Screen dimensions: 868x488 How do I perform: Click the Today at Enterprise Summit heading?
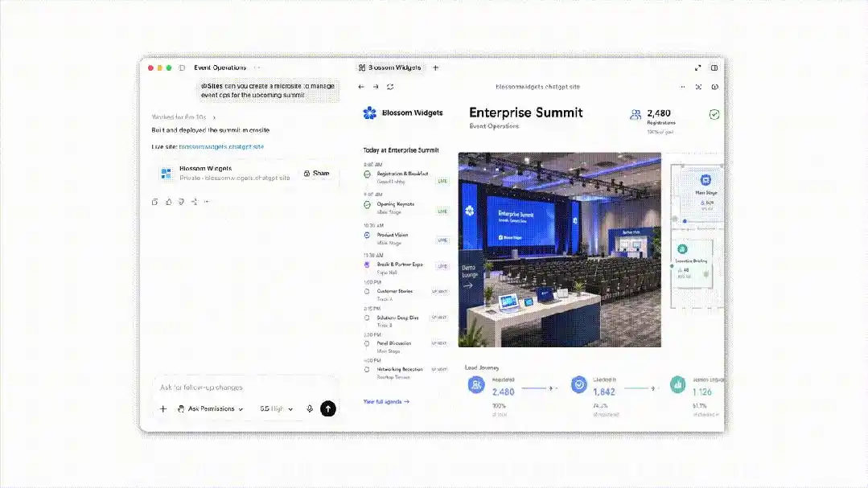coord(401,150)
